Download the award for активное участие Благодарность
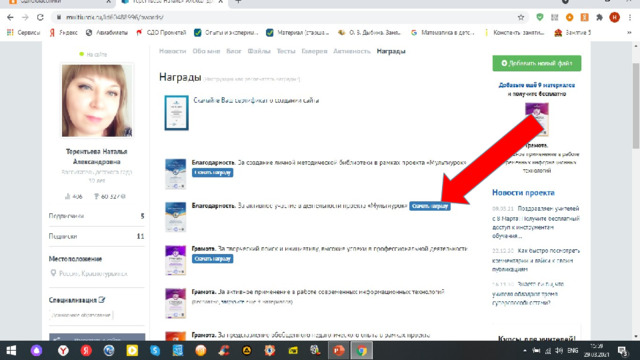Screen dimensions: 640x360 [x=430, y=206]
